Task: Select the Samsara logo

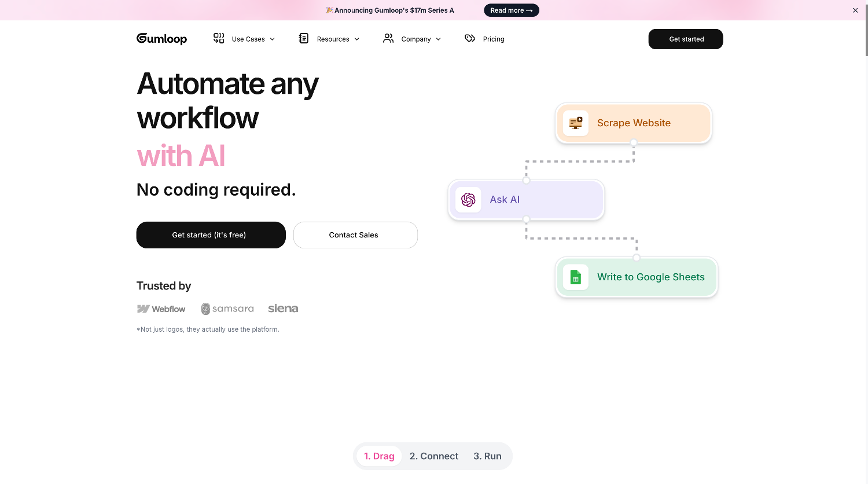Action: pyautogui.click(x=227, y=309)
